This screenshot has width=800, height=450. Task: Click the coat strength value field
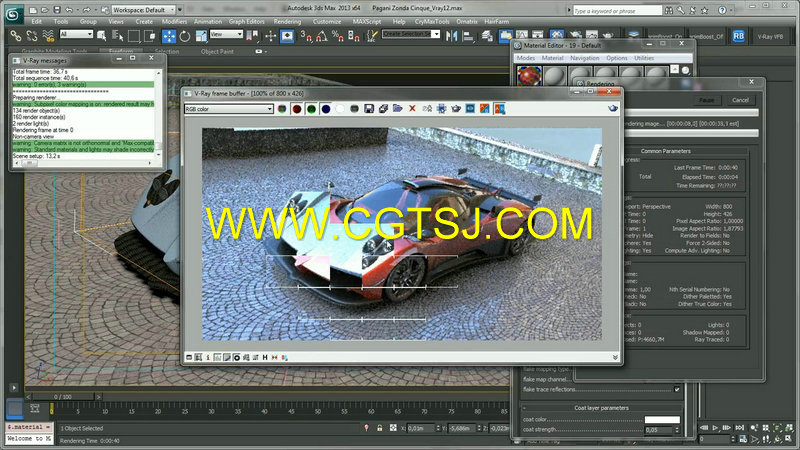pos(659,430)
